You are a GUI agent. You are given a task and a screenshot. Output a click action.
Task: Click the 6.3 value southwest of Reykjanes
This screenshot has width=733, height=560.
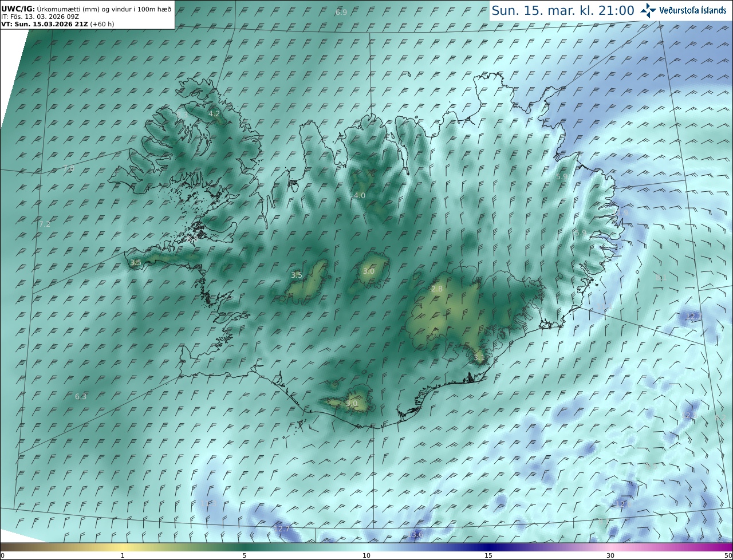tap(81, 396)
